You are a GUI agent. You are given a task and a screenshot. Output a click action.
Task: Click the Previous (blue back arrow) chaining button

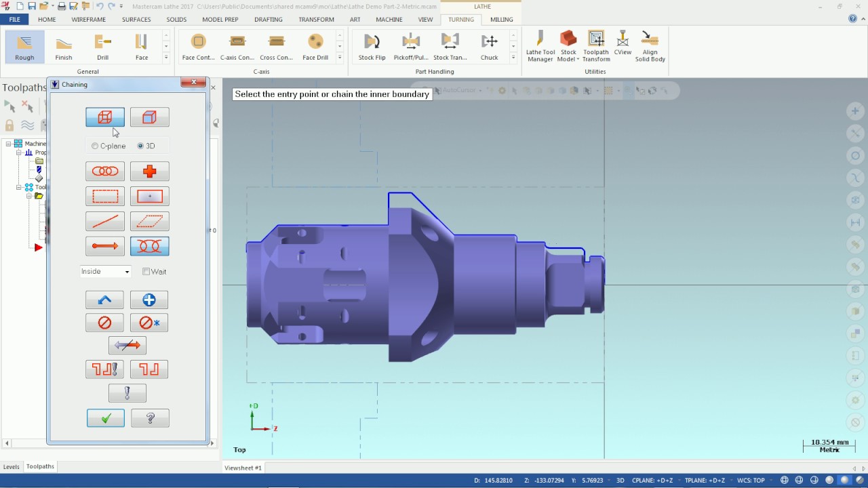point(104,300)
